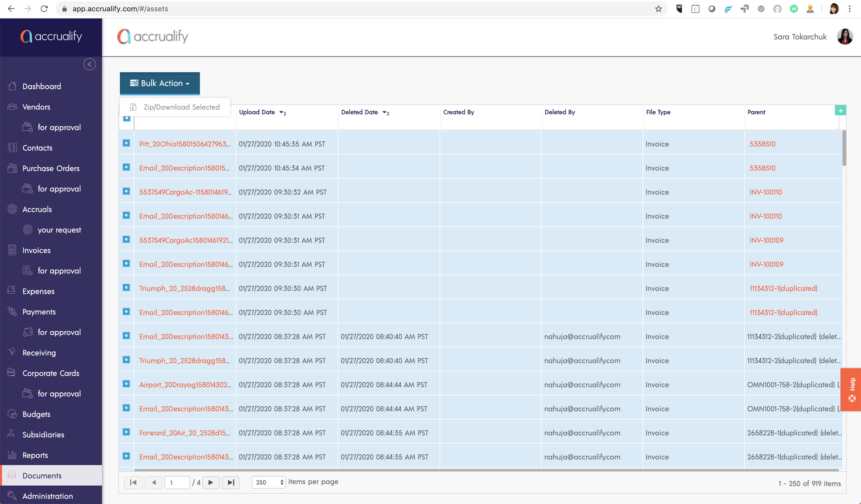Viewport: 861px width, 504px height.
Task: Open Airport_20Drayag158014302 file link
Action: 185,385
